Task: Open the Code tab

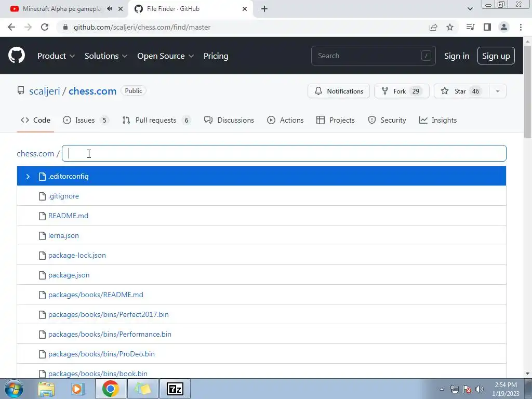Action: (x=35, y=120)
